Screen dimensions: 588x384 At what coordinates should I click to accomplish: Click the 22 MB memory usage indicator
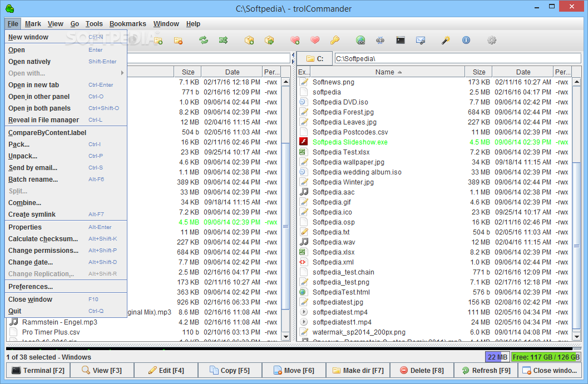[x=498, y=357]
